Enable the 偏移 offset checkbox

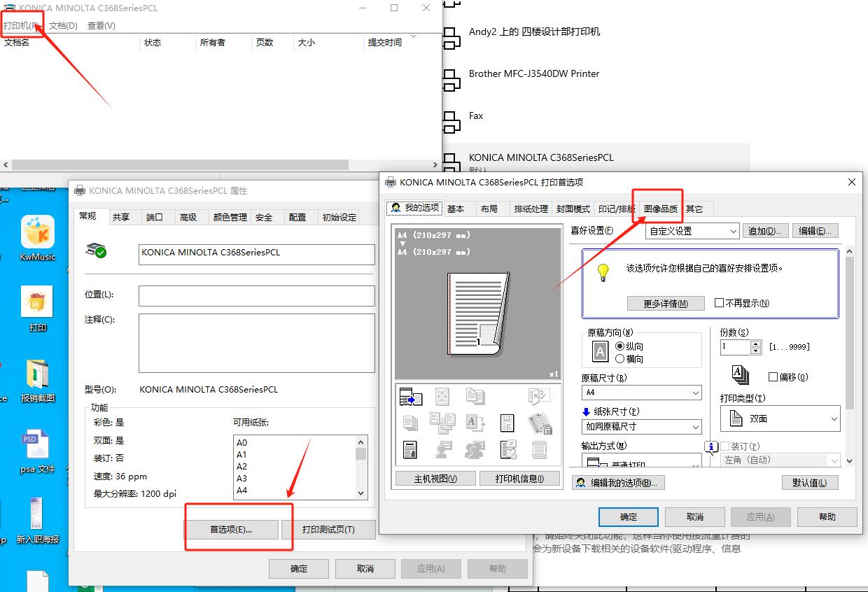(773, 377)
